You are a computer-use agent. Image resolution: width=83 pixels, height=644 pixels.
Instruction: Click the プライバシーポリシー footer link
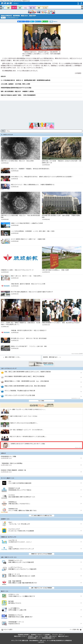(x=58, y=635)
